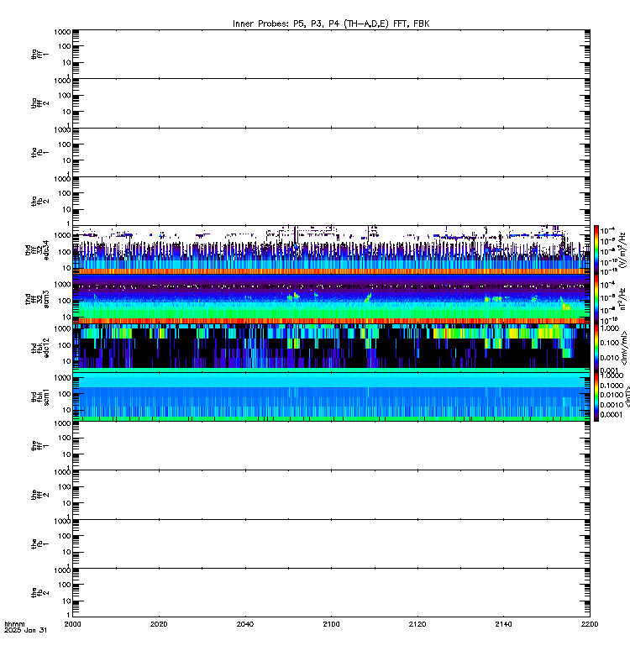This screenshot has height=672, width=630.
Task: Select the 2040 time tick label
Action: click(x=245, y=624)
